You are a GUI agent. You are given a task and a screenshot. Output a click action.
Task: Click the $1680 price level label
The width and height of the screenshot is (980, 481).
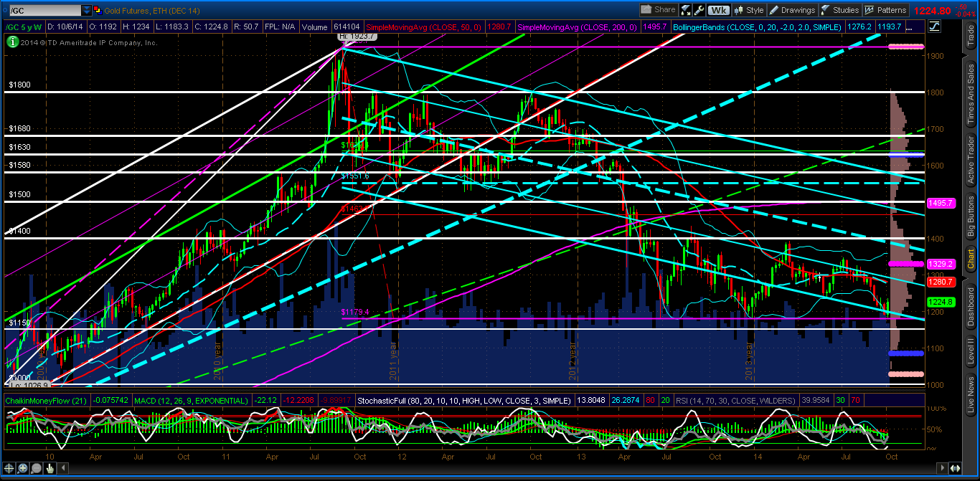[19, 129]
